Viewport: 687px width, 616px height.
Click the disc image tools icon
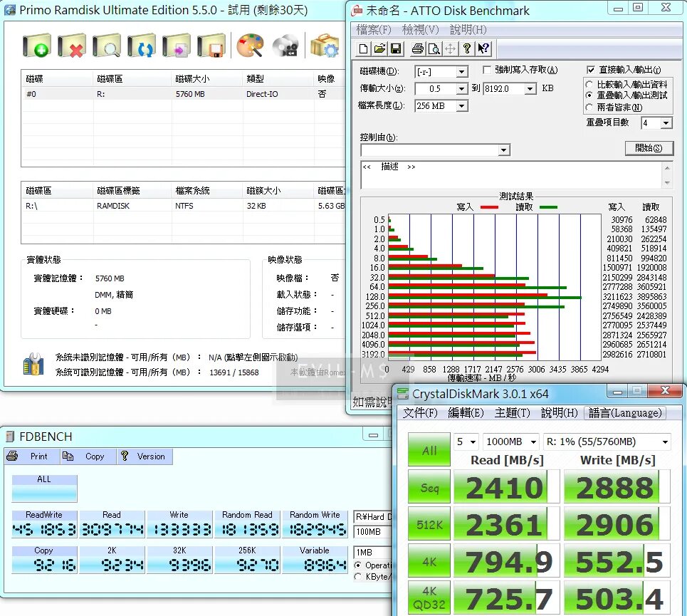coord(285,46)
